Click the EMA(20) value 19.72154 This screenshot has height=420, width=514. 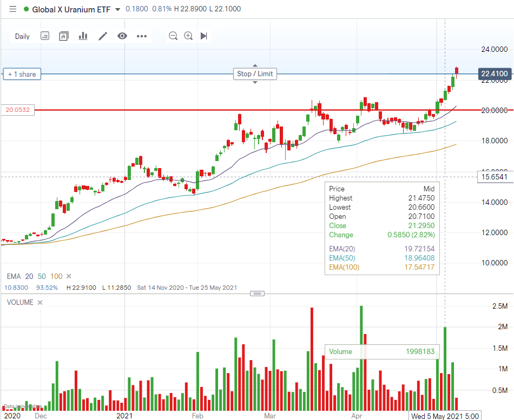419,249
